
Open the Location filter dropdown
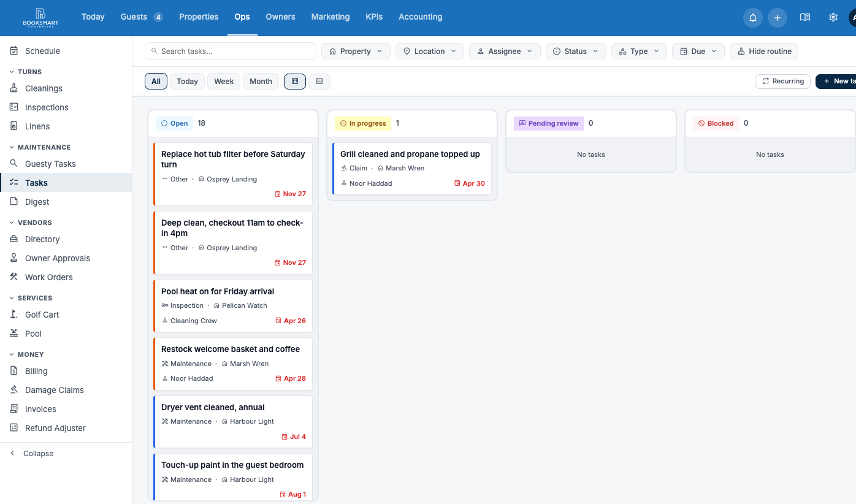[429, 52]
